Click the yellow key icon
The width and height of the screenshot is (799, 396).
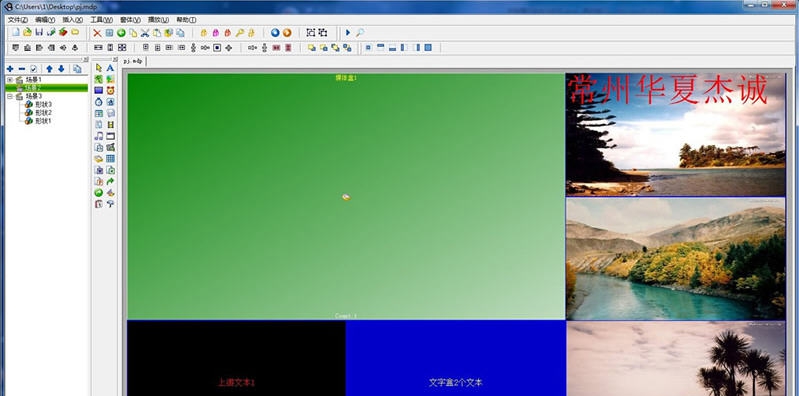point(239,33)
